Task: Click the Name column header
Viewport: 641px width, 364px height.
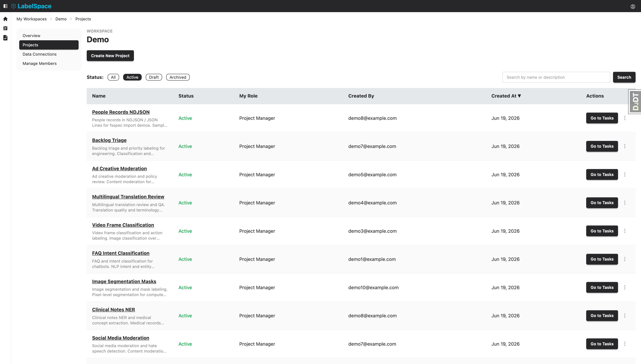Action: tap(99, 96)
